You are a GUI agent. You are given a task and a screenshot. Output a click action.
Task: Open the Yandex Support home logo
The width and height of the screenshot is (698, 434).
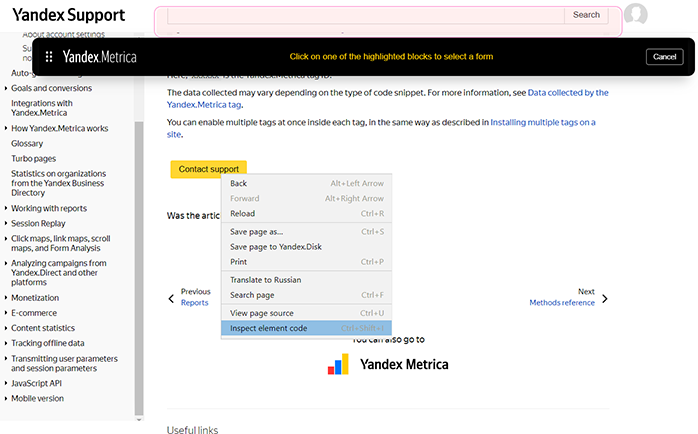(x=69, y=15)
